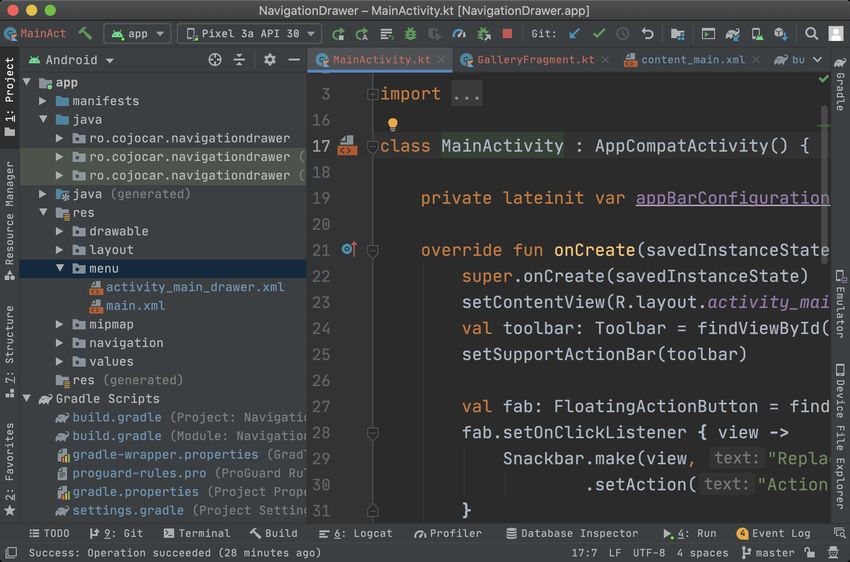Image resolution: width=850 pixels, height=562 pixels.
Task: Click the light bulb intention icon
Action: click(392, 124)
